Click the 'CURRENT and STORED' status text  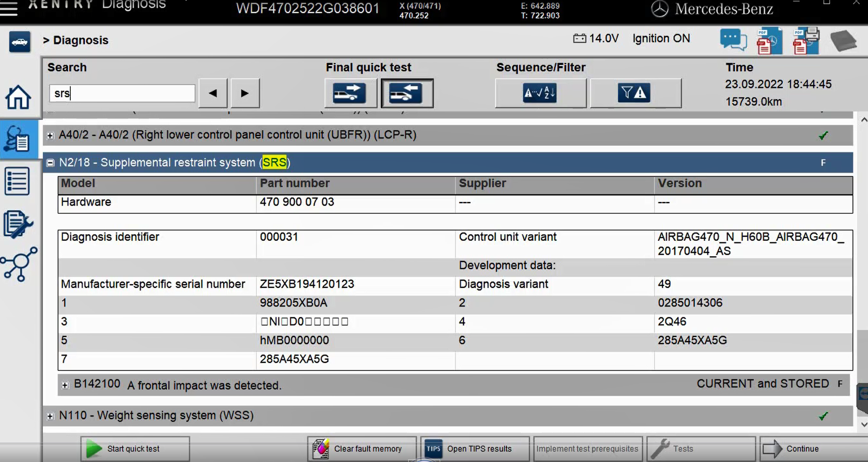pyautogui.click(x=763, y=383)
